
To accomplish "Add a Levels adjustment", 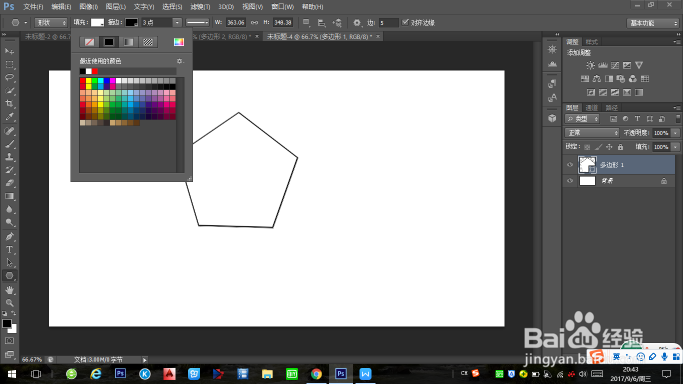I will pyautogui.click(x=602, y=65).
